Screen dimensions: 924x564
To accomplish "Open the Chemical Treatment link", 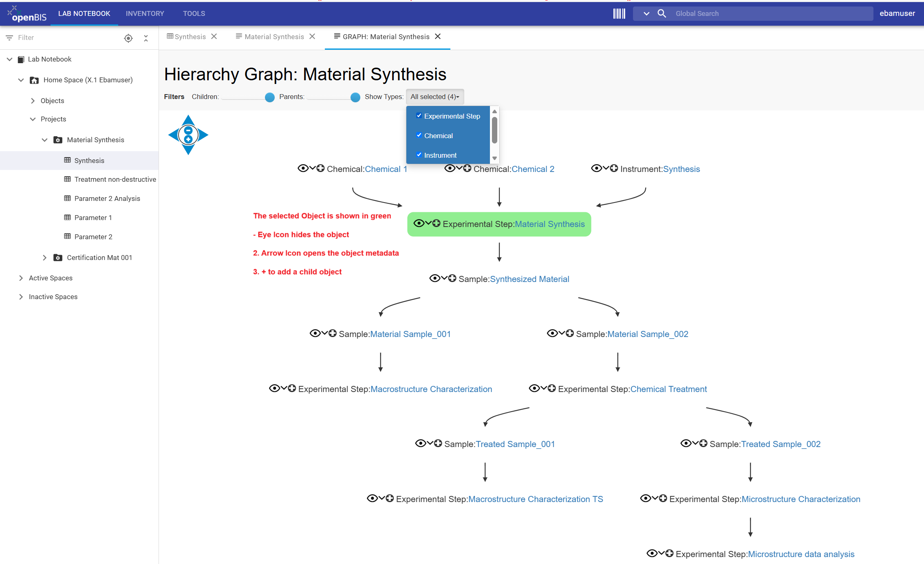I will point(668,389).
